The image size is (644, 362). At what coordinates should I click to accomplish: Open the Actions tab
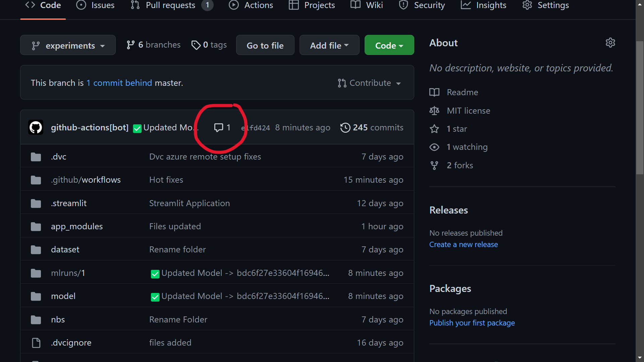[251, 5]
